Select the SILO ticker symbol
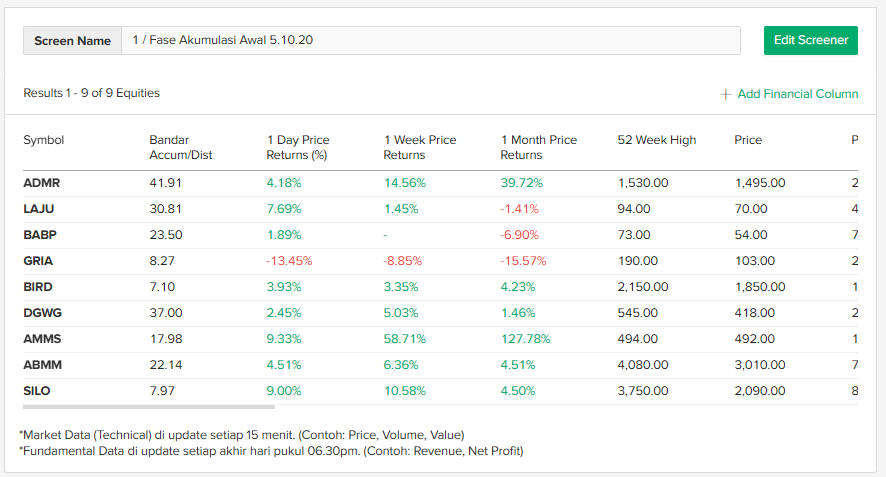 click(38, 391)
